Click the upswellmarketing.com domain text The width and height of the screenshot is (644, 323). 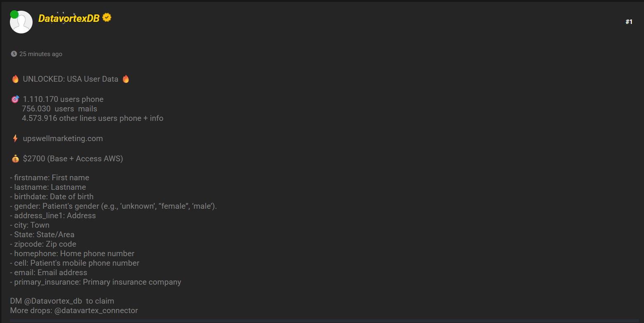pos(63,139)
